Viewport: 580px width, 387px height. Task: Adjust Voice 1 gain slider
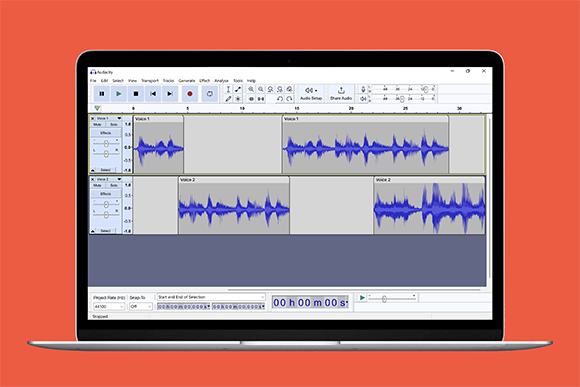pyautogui.click(x=106, y=144)
